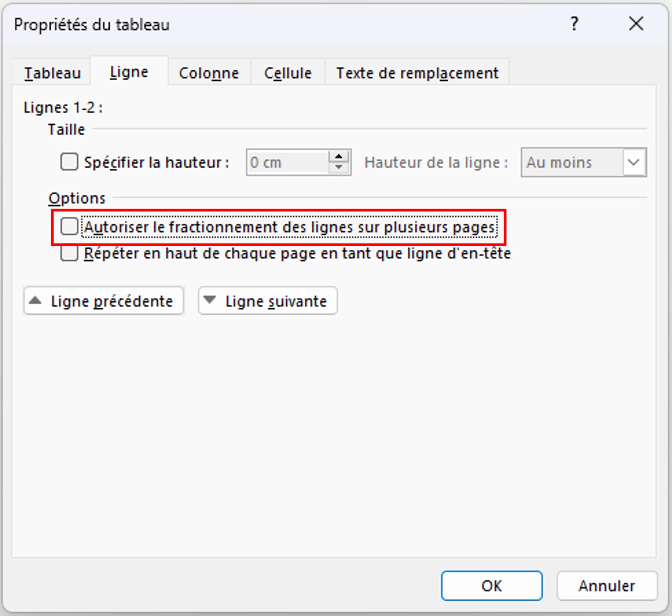Increase height with spinner up arrow
The width and height of the screenshot is (672, 616).
339,156
